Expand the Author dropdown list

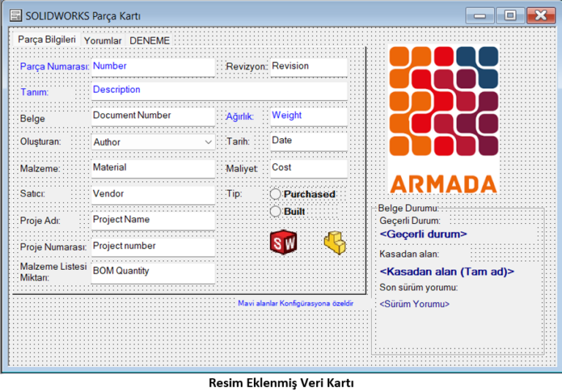pos(209,142)
